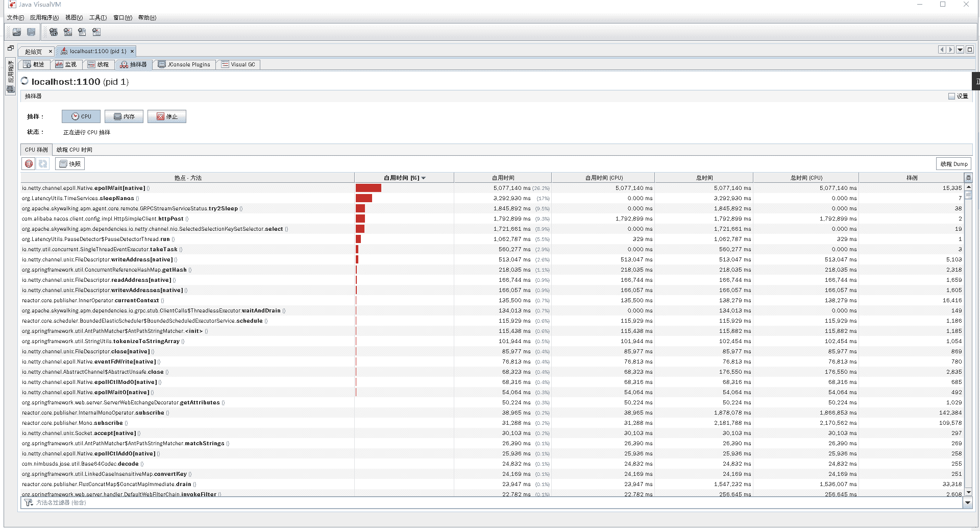980x531 pixels.
Task: Select the GRPCStreamServiceStatus.try2Sleep row
Action: point(492,208)
